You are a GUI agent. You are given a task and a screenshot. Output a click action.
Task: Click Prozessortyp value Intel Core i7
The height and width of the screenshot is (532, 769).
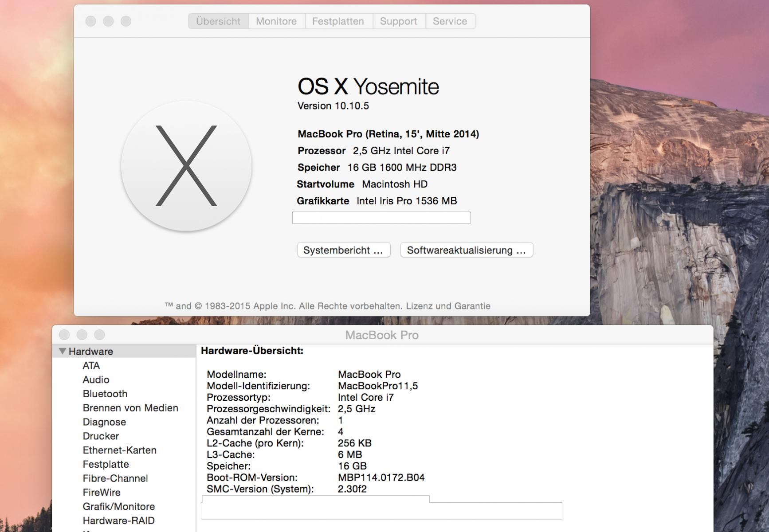366,398
